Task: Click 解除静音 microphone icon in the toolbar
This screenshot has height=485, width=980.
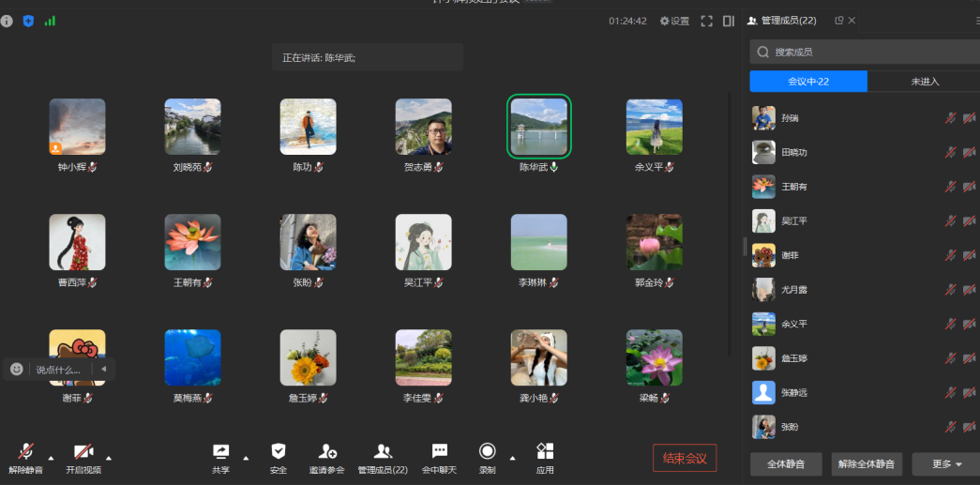Action: (x=25, y=451)
